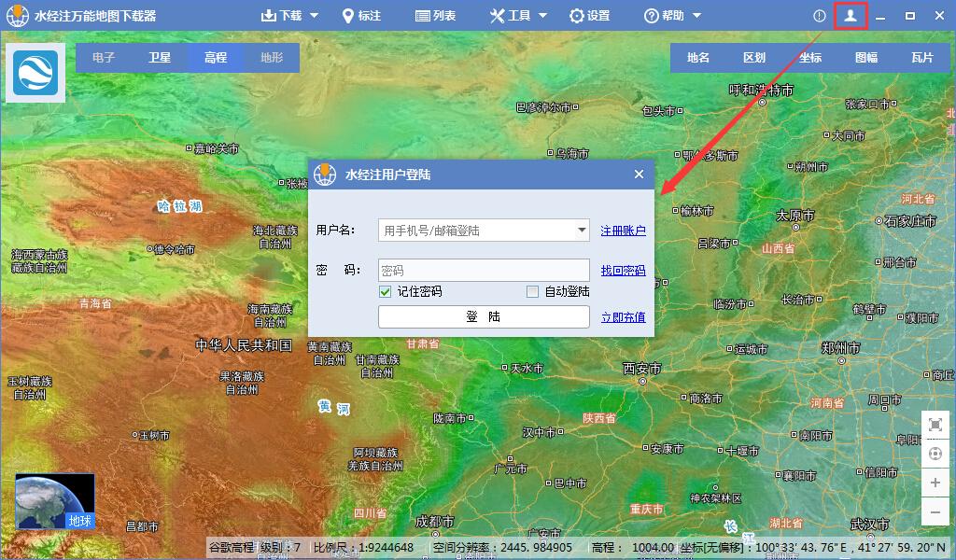Image resolution: width=956 pixels, height=560 pixels.
Task: Select the 地名 place-name tab
Action: [x=698, y=57]
